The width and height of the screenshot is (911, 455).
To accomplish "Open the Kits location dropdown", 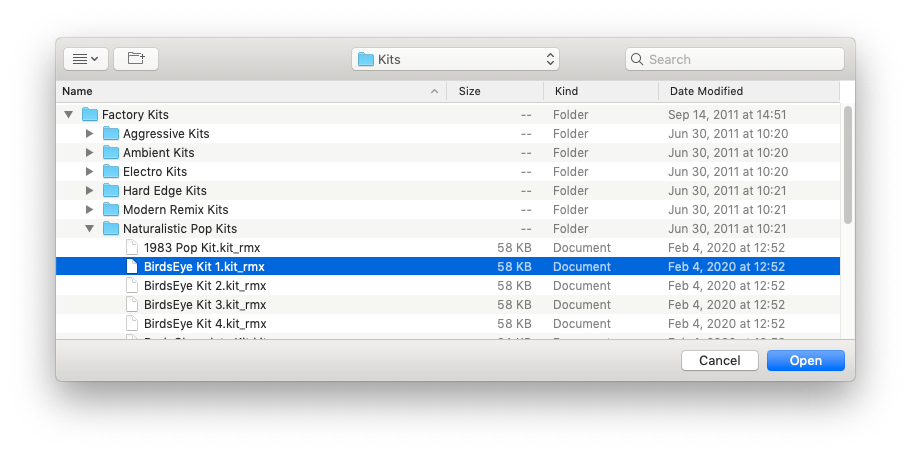I will coord(455,59).
